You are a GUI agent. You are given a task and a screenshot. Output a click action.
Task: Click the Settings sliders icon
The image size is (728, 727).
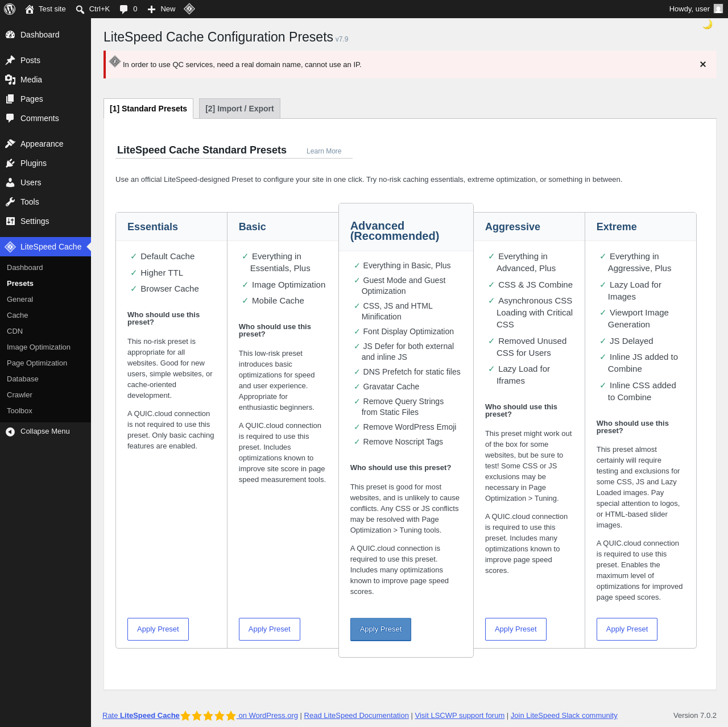coord(10,221)
